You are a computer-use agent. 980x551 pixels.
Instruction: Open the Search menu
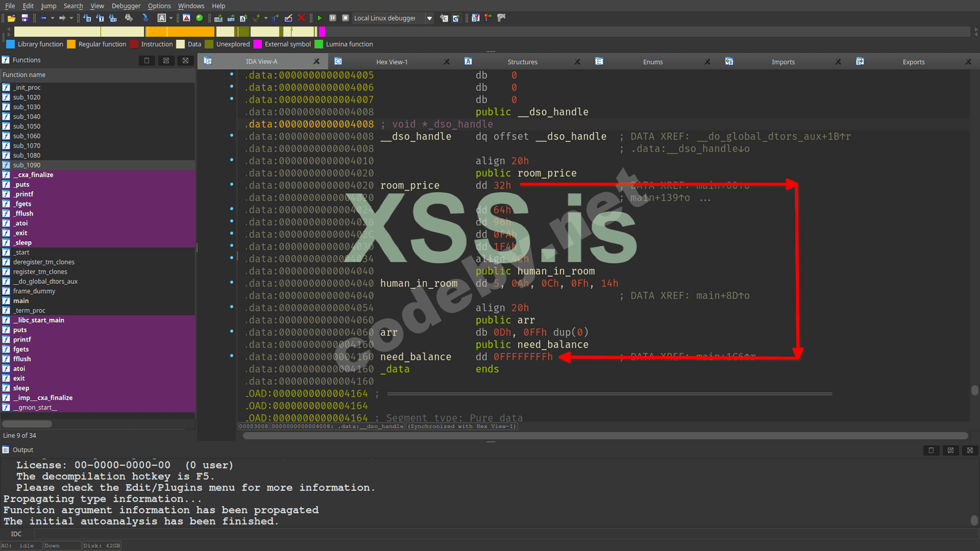73,6
